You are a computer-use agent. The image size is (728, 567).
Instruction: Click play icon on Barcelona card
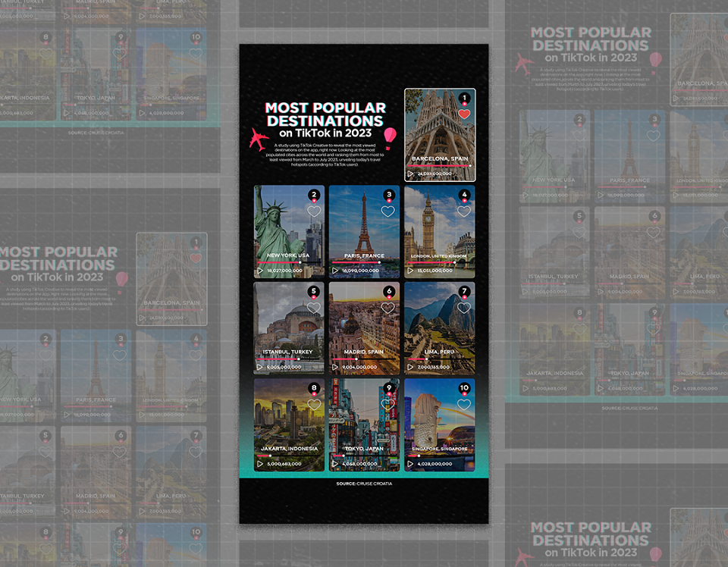tap(410, 174)
